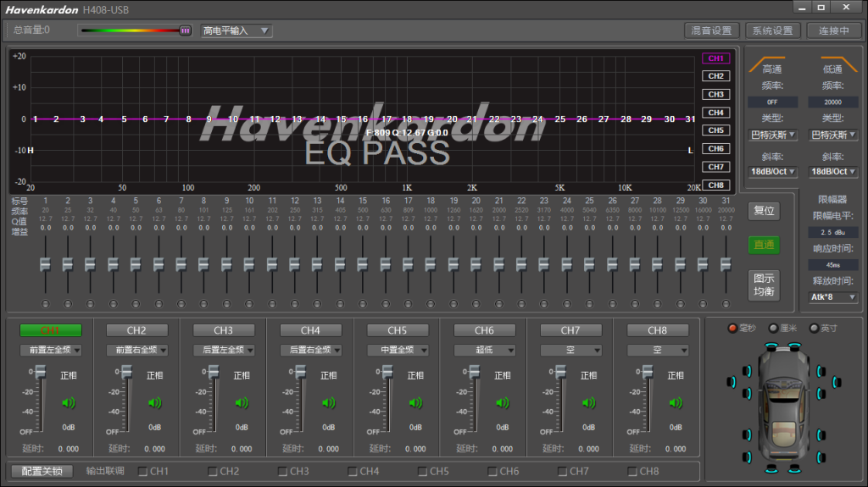The width and height of the screenshot is (868, 487).
Task: Open 混音设置 mixer settings
Action: (x=711, y=30)
